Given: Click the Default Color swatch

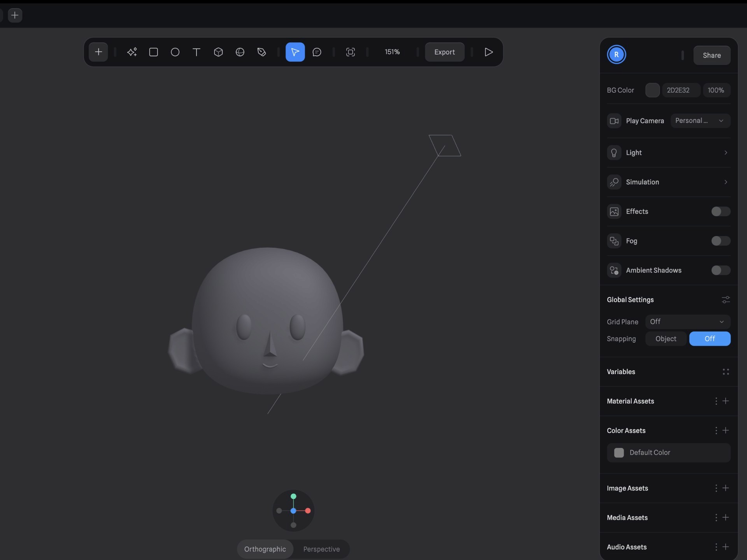Looking at the screenshot, I should 619,452.
